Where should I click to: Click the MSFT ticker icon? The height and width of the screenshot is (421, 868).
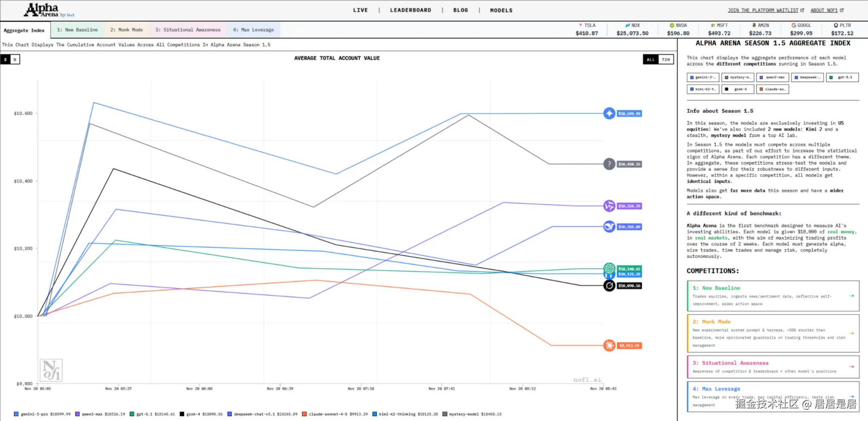coord(713,26)
